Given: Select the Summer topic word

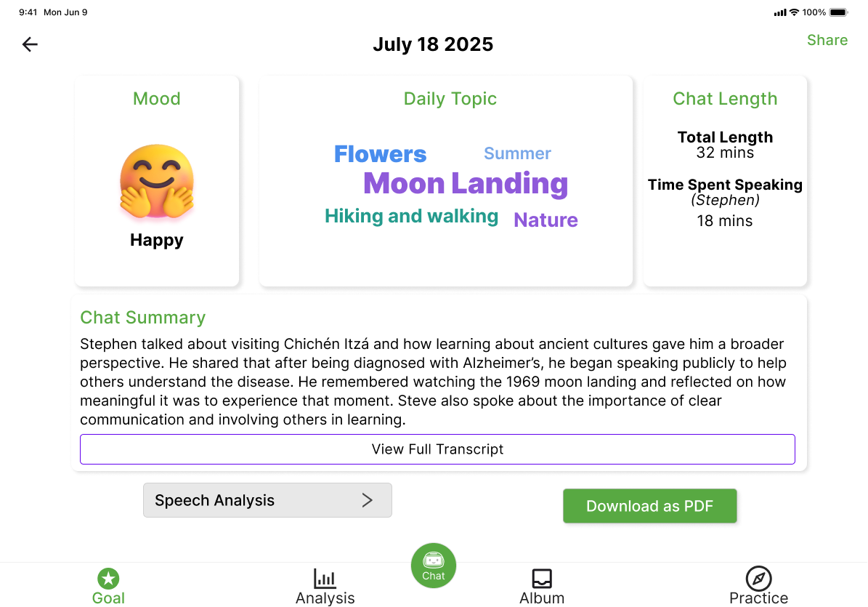Looking at the screenshot, I should [x=517, y=153].
